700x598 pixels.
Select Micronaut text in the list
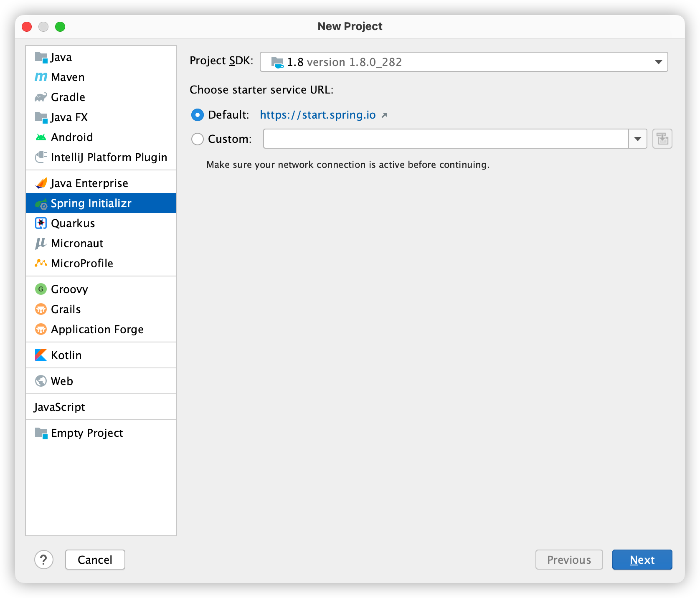click(77, 243)
